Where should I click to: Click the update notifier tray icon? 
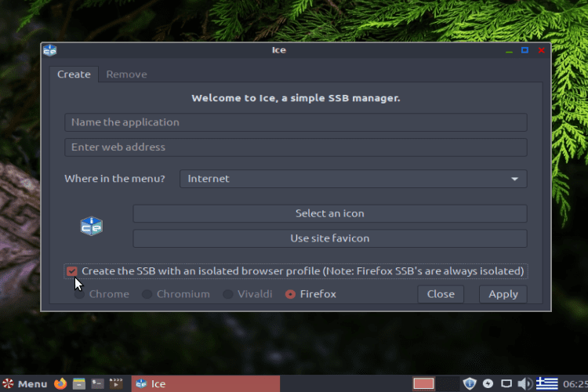pos(488,383)
